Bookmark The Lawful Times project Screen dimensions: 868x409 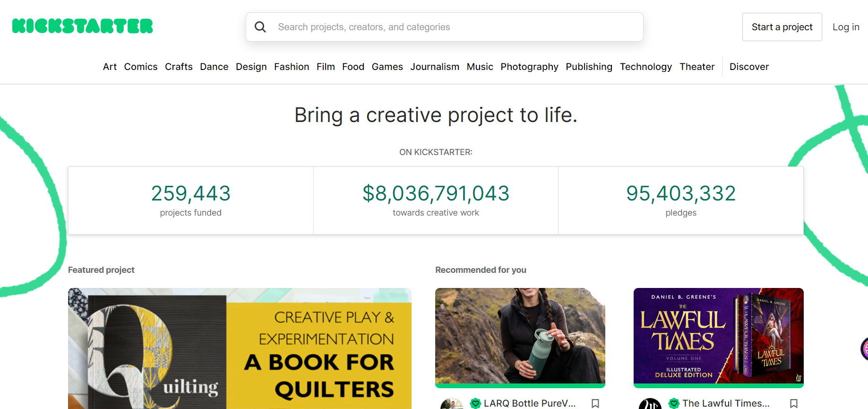[x=794, y=403]
